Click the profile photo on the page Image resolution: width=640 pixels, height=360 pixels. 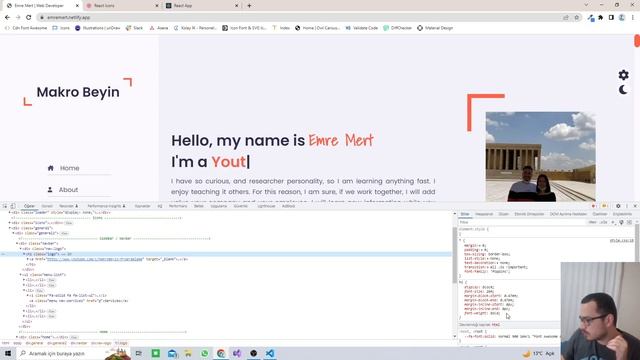pos(540,156)
